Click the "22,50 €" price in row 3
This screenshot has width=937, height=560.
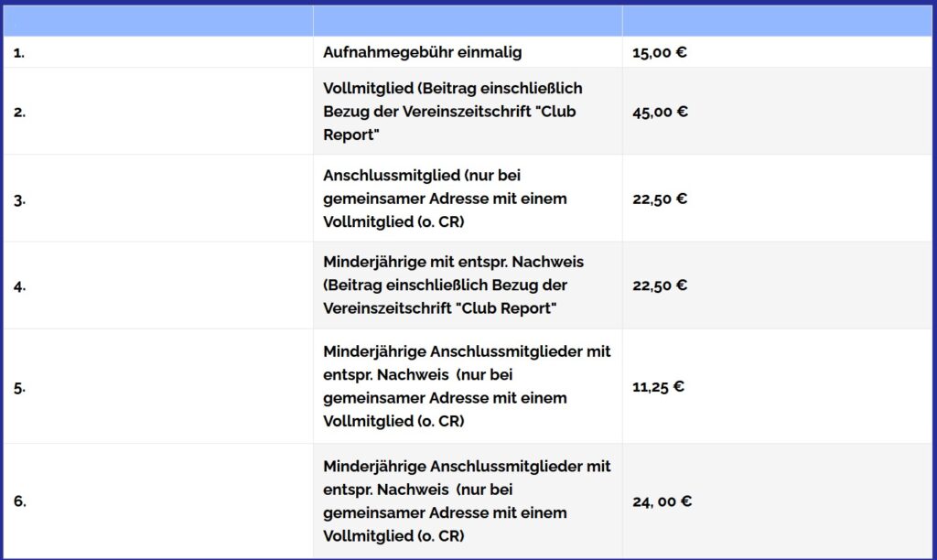(x=659, y=199)
